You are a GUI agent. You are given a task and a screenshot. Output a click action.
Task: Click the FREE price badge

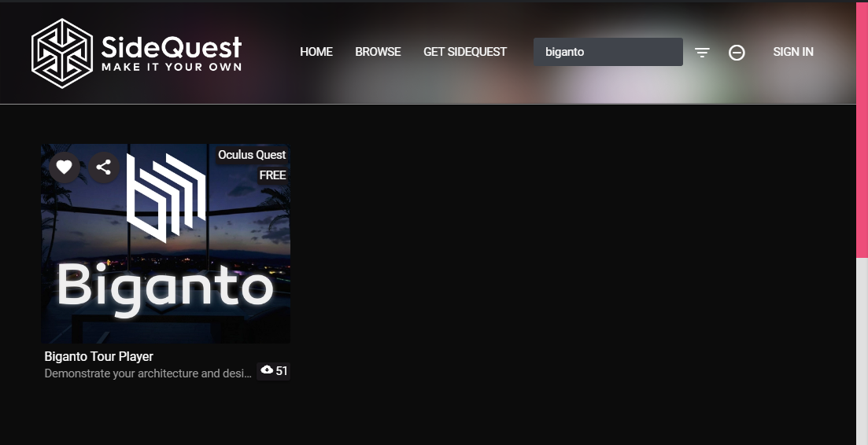point(272,175)
